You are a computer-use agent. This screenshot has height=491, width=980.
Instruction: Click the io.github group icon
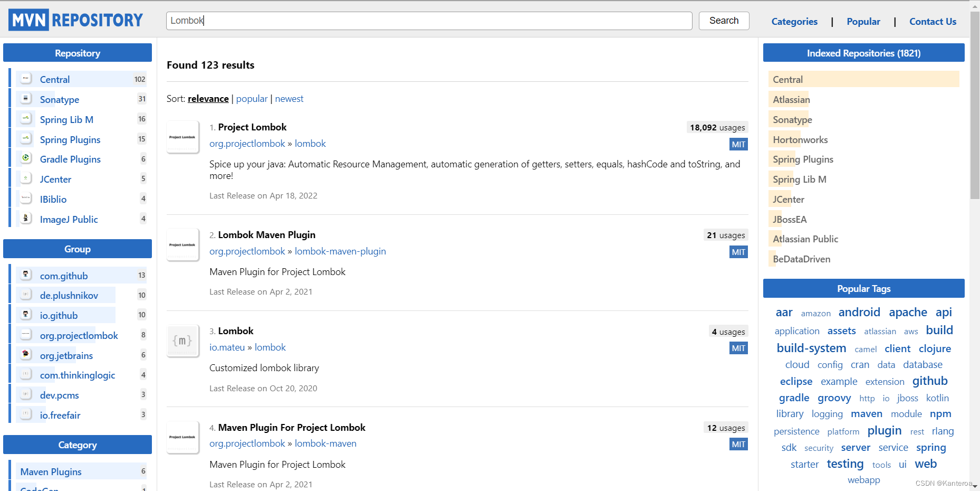tap(26, 315)
